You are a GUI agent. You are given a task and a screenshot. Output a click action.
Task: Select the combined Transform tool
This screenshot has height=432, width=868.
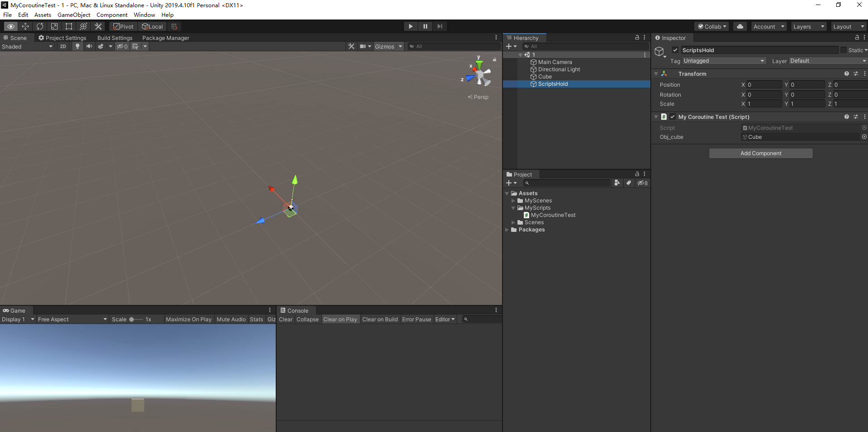tap(83, 26)
